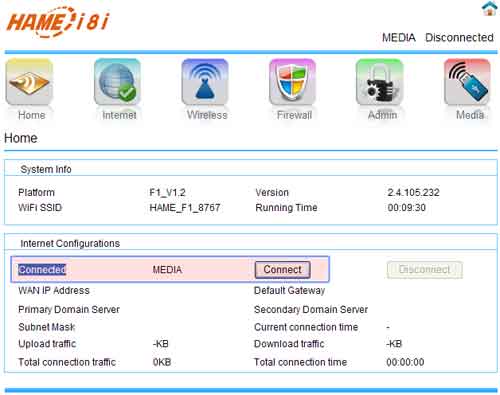Viewport: 500px width, 395px height.
Task: Click the 0KB total traffic value
Action: [162, 362]
